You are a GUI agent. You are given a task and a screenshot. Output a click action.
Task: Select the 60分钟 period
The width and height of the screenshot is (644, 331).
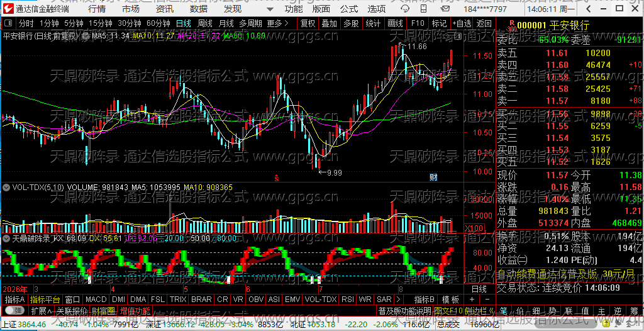(158, 23)
